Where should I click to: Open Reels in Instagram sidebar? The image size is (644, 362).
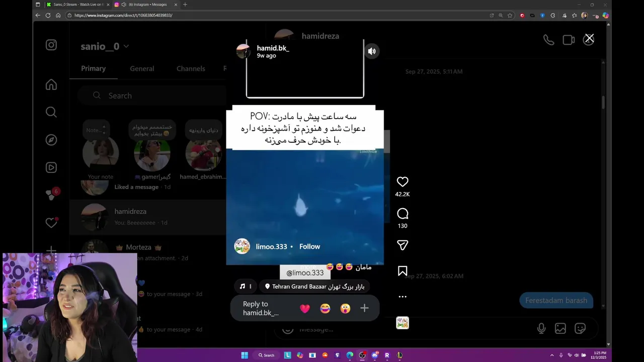(x=51, y=167)
